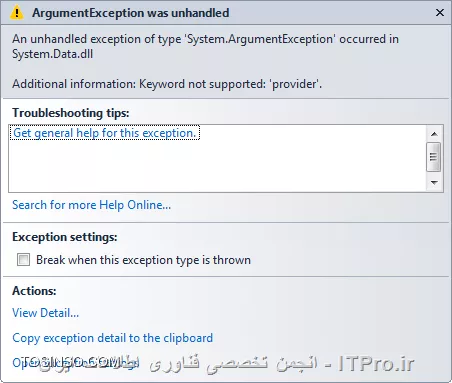Image resolution: width=452 pixels, height=383 pixels.
Task: Close the ArgumentException dialog with X
Action: (440, 13)
